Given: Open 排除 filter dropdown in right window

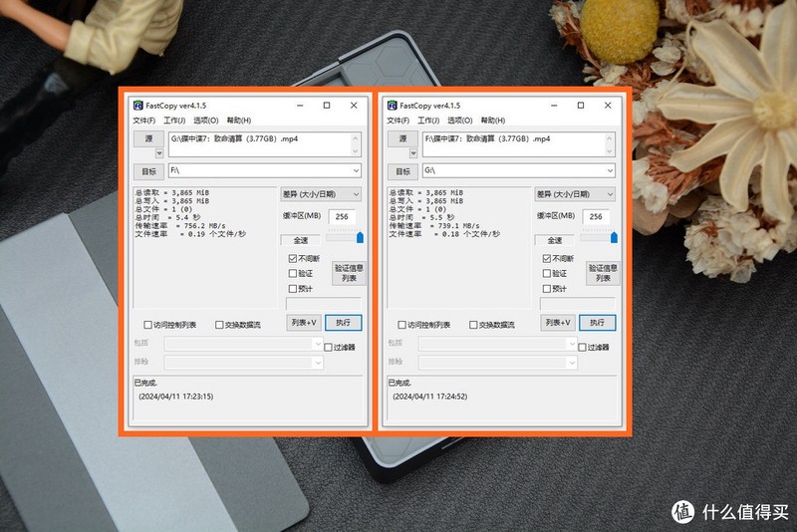Looking at the screenshot, I should [497, 363].
